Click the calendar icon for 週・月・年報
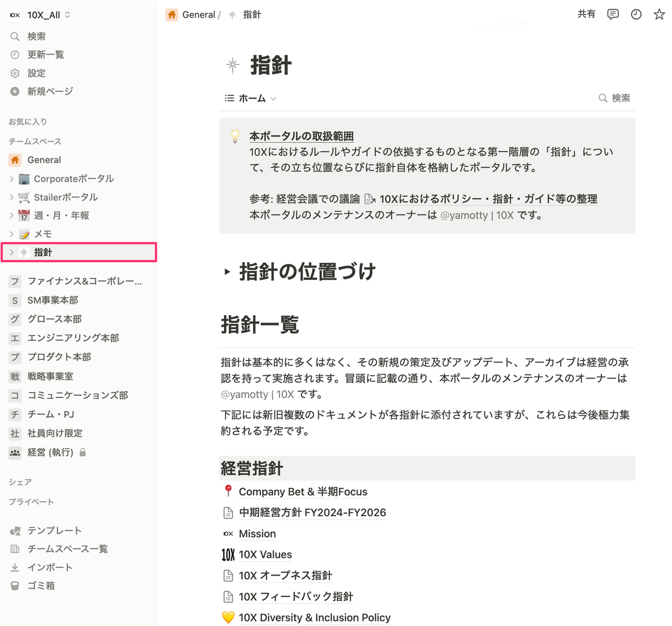The height and width of the screenshot is (626, 672). (x=24, y=216)
